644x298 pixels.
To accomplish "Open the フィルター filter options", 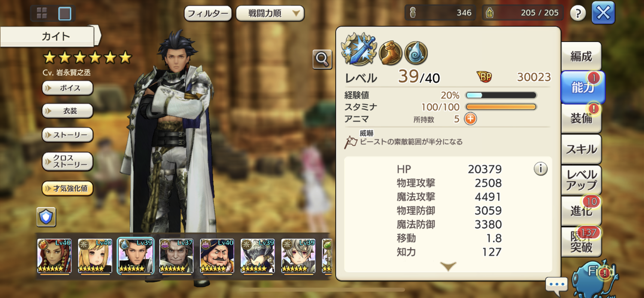I will pos(208,13).
